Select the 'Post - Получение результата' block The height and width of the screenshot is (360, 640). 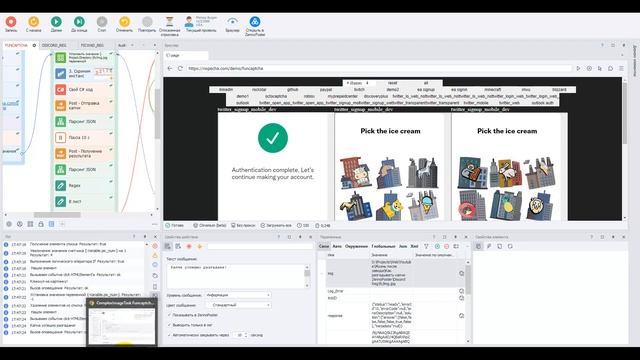coord(84,153)
